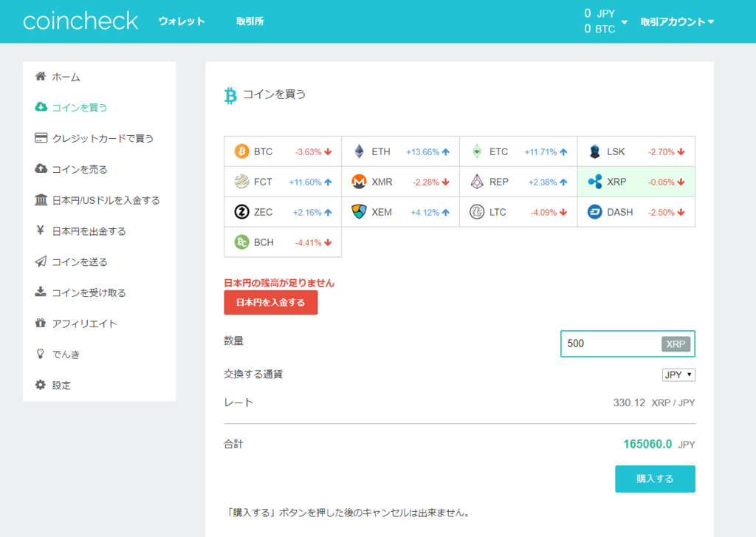This screenshot has width=756, height=537.
Task: Click the credit card icon in sidebar
Action: [x=41, y=138]
